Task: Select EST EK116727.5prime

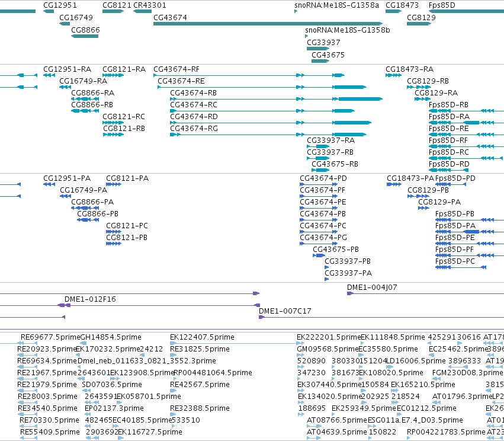Action: pos(150,432)
